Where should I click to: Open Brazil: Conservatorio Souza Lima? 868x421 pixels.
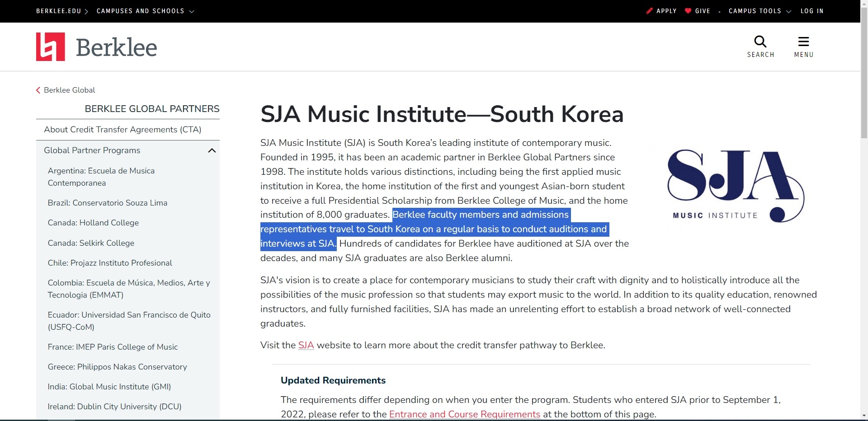click(108, 203)
